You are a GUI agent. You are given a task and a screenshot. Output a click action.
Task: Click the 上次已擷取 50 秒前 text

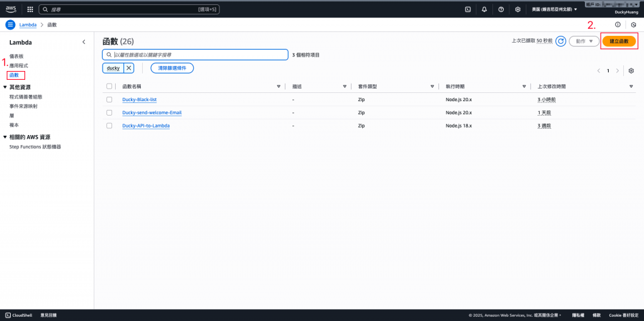(532, 41)
